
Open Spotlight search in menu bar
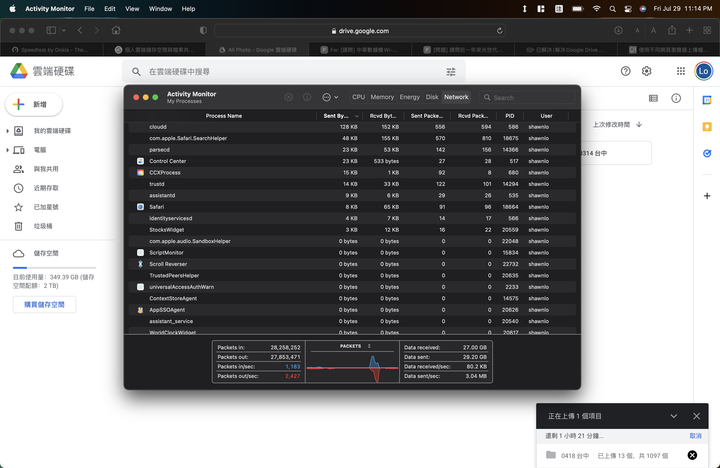[x=612, y=9]
